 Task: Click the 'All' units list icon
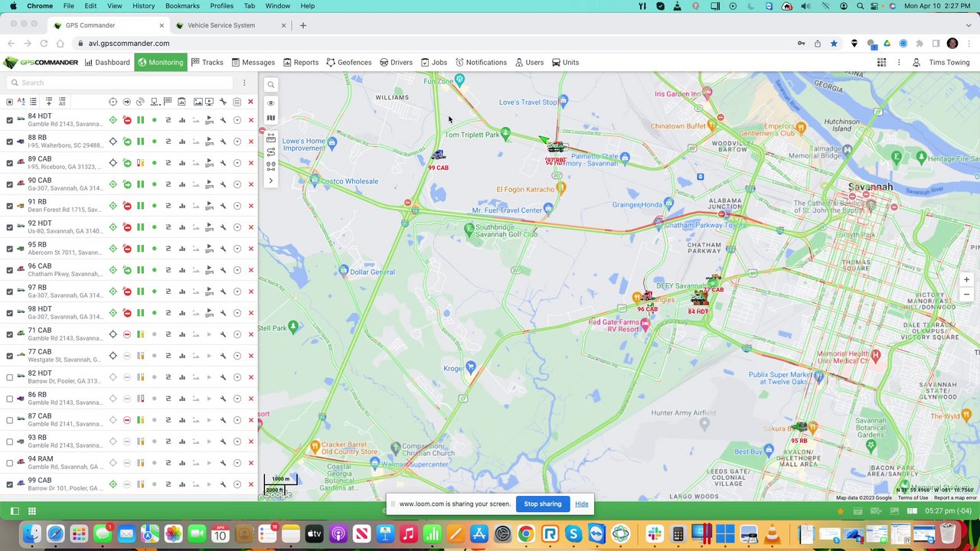[x=62, y=102]
